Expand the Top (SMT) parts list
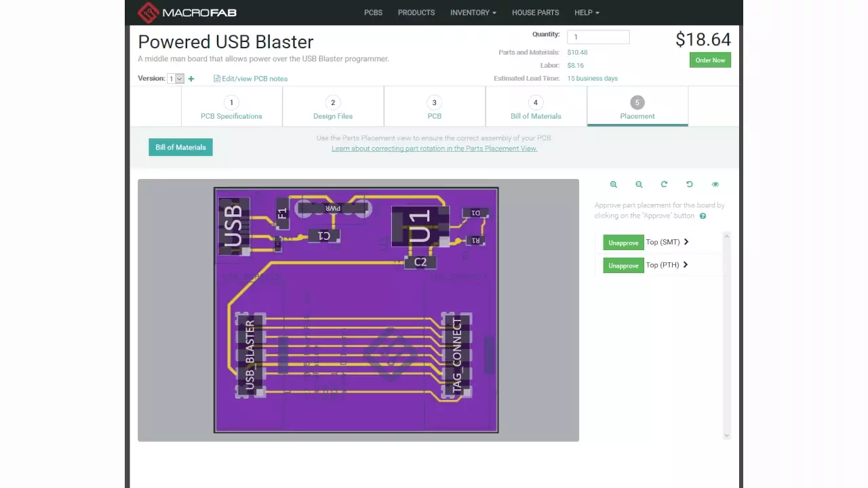Viewport: 868px width, 488px height. tap(686, 242)
